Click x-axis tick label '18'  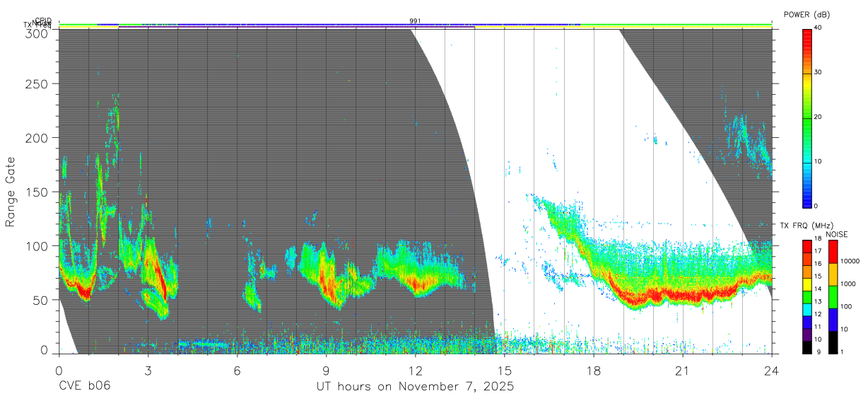click(593, 370)
